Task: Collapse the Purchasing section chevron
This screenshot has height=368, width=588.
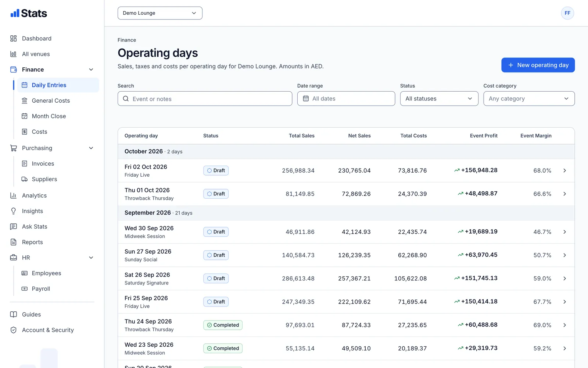Action: click(x=91, y=148)
